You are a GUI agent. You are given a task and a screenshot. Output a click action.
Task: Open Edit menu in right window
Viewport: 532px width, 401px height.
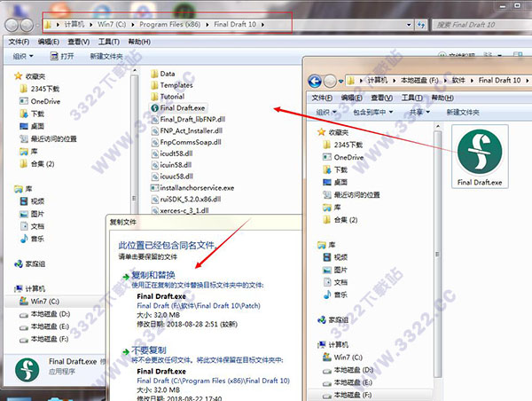(x=351, y=98)
